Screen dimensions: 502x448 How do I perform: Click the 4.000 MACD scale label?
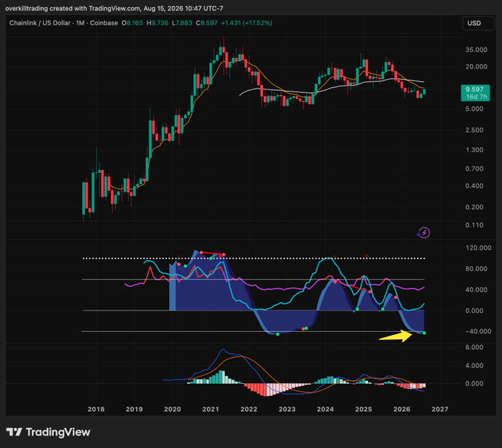pos(476,365)
